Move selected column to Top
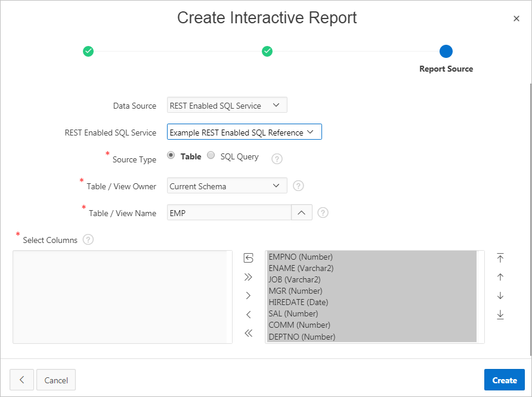The image size is (532, 397). coord(500,258)
